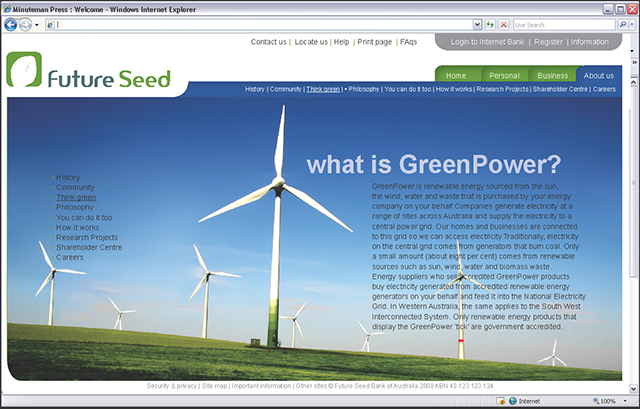Open Community in the left side list
The image size is (640, 409).
pyautogui.click(x=75, y=187)
